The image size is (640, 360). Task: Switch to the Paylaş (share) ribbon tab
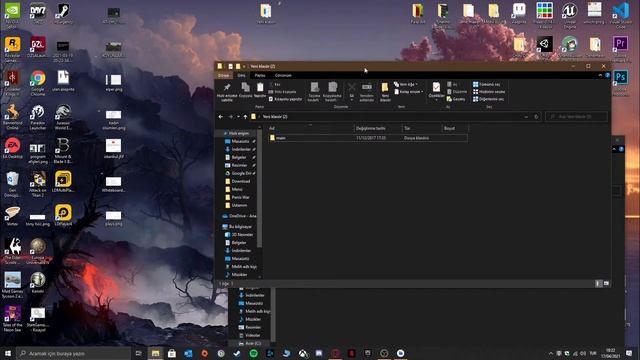pos(260,76)
